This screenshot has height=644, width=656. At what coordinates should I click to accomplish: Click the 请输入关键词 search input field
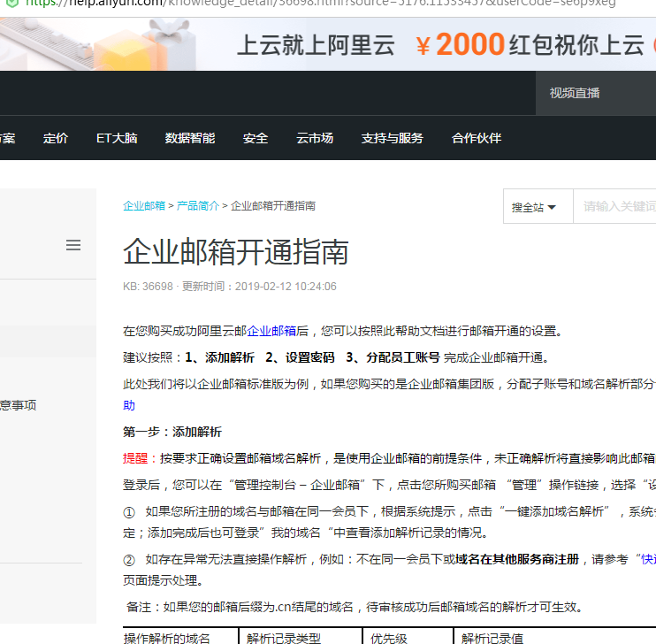pos(614,206)
